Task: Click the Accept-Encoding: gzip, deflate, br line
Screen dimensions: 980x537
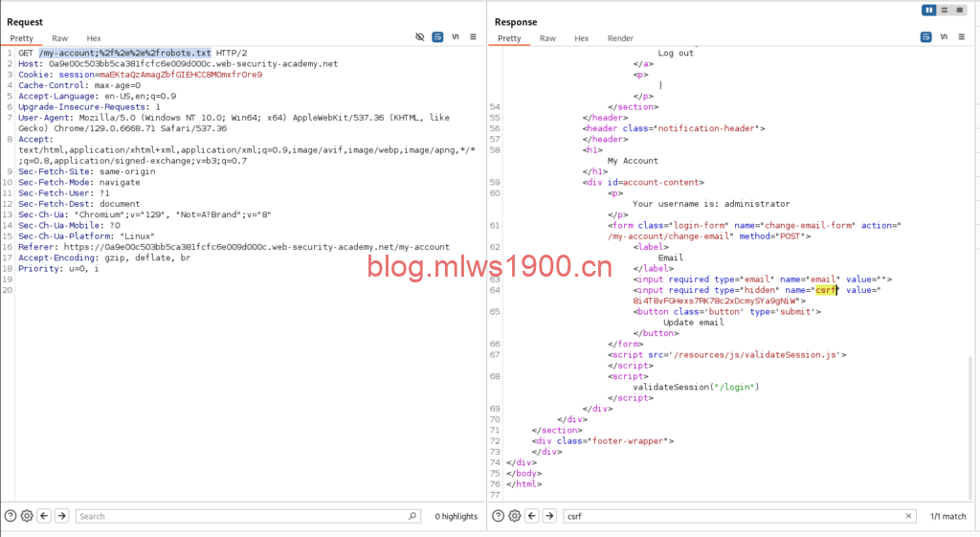Action: 104,257
